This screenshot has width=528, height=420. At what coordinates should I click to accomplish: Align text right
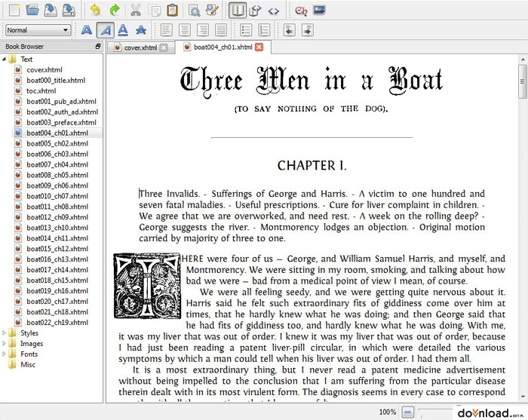click(203, 30)
